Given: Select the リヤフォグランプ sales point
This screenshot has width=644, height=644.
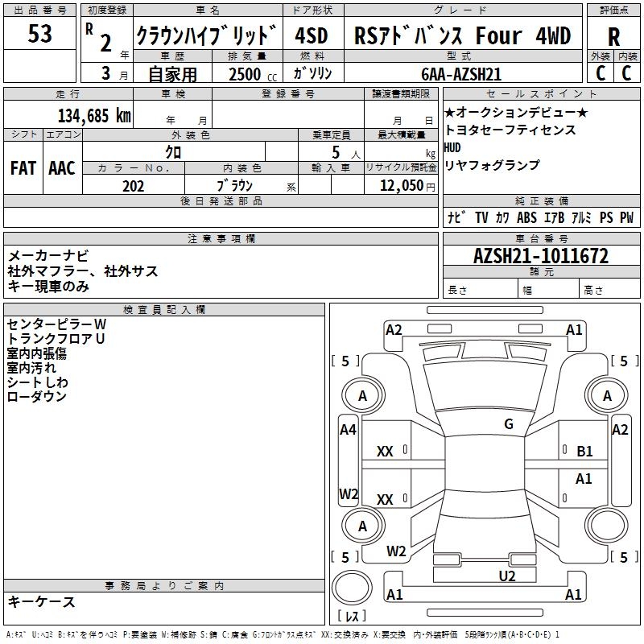Looking at the screenshot, I should point(492,165).
